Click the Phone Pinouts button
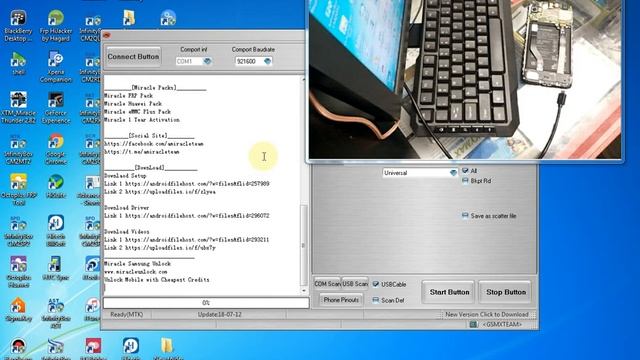Viewport: 640px width, 360px height. point(341,300)
